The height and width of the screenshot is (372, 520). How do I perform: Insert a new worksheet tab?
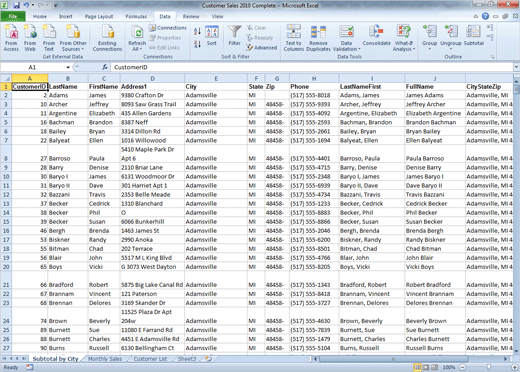tap(208, 359)
